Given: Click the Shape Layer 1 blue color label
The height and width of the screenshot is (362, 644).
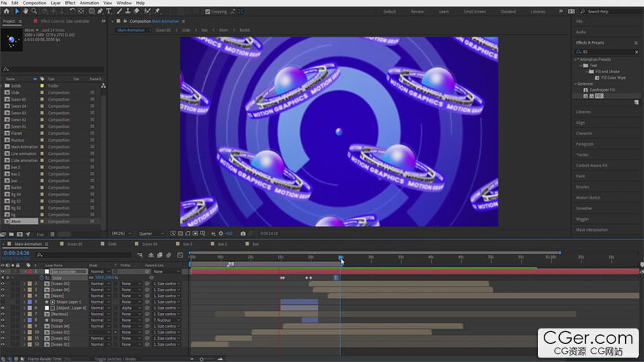Looking at the screenshot, I should (29, 301).
